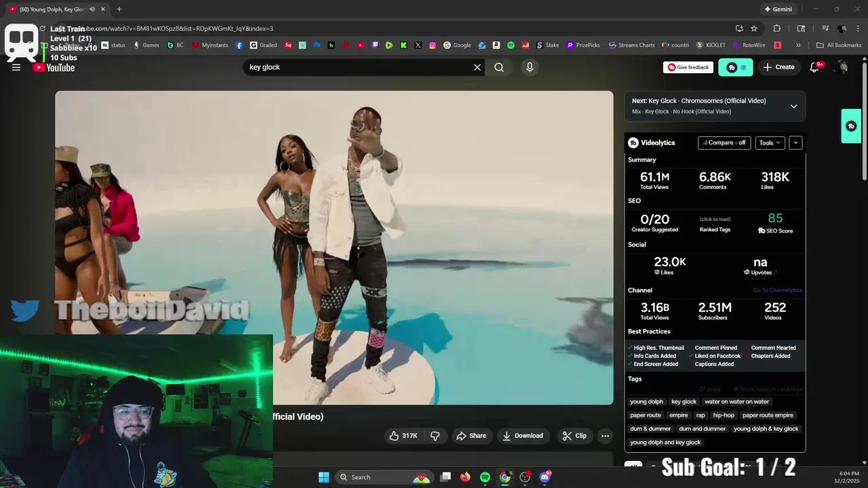Collapse the Videolytics panel with the chevron
Viewport: 868px width, 488px height.
795,143
